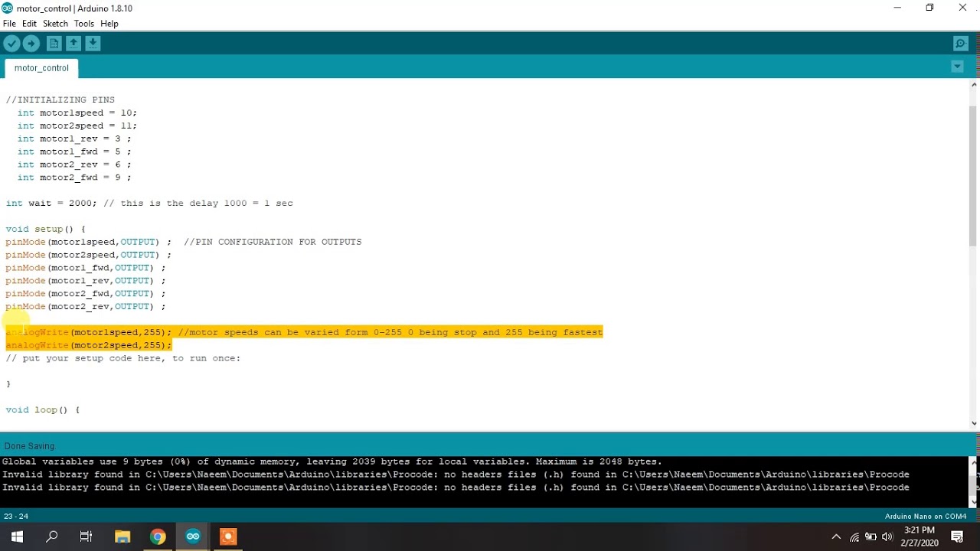Click the editor vertical scrollbar thumb
This screenshot has width=980, height=551.
pyautogui.click(x=974, y=176)
